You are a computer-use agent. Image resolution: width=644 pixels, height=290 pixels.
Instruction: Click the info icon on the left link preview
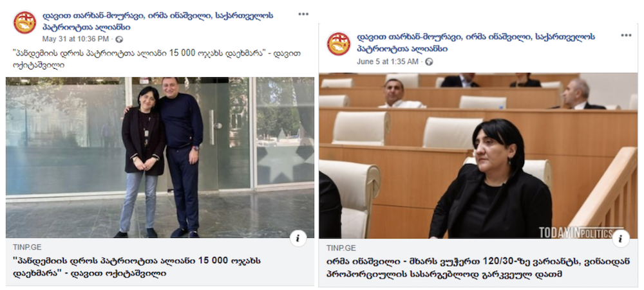click(x=298, y=239)
